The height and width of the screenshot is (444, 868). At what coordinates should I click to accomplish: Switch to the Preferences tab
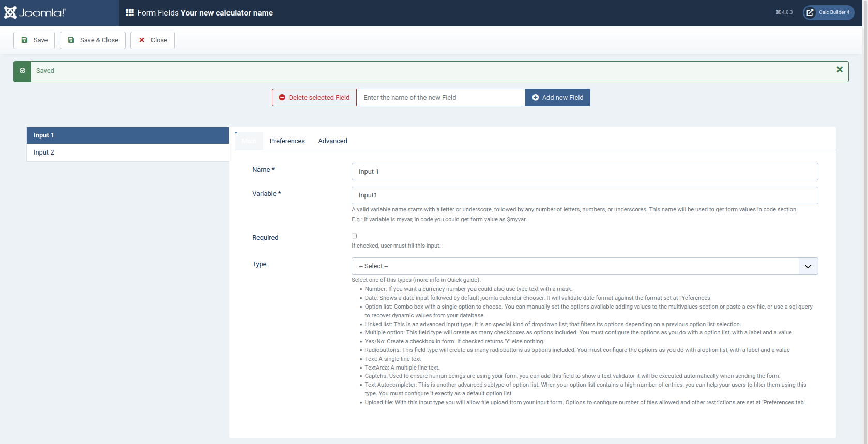pos(287,141)
